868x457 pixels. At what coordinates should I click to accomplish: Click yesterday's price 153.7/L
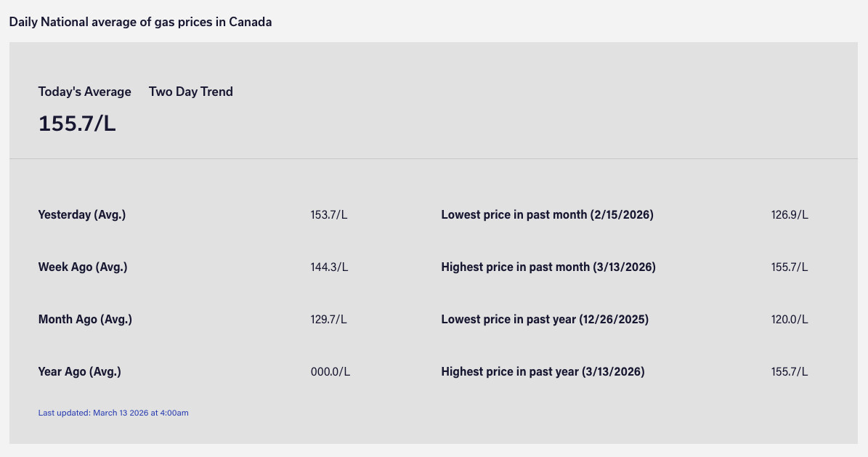click(329, 215)
